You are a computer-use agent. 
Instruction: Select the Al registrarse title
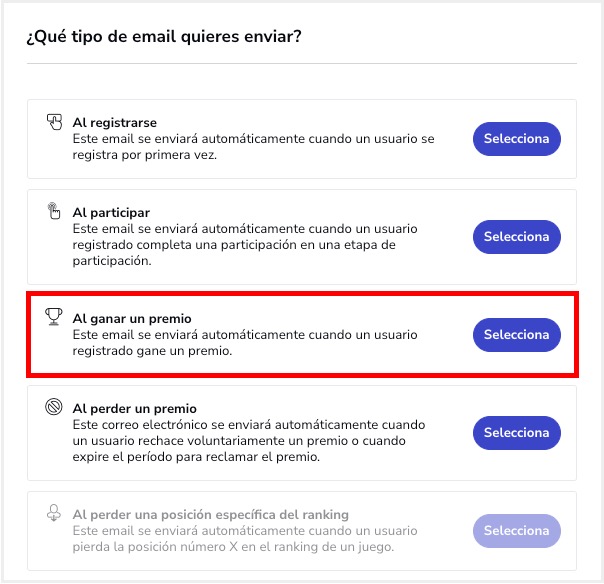point(115,123)
